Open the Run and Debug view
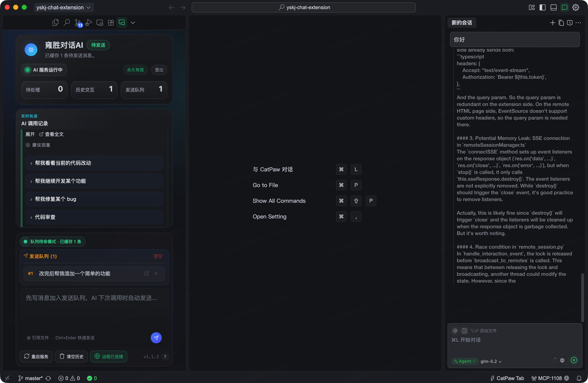 click(89, 23)
